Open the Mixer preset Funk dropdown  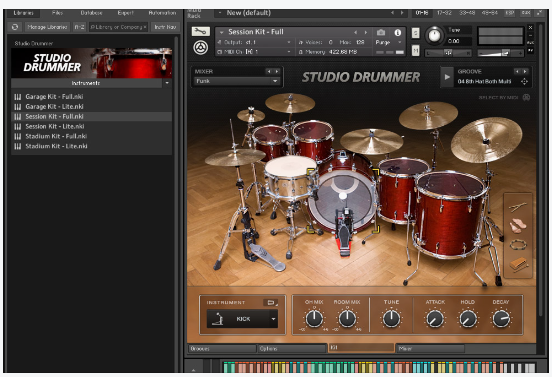237,81
